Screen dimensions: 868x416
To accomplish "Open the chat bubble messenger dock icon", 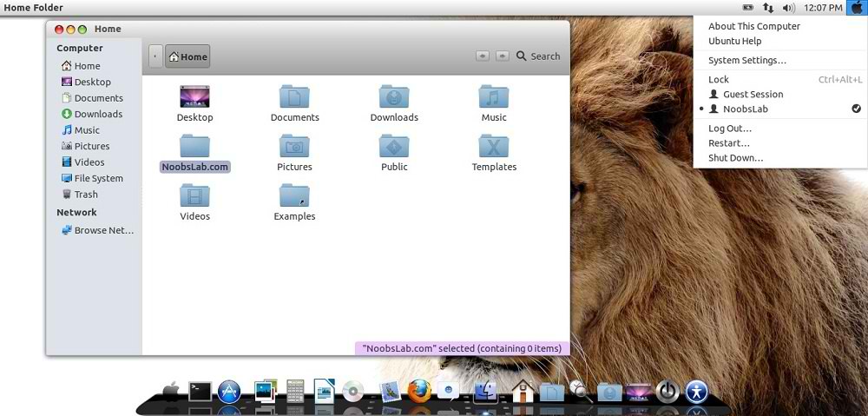I will coord(448,391).
